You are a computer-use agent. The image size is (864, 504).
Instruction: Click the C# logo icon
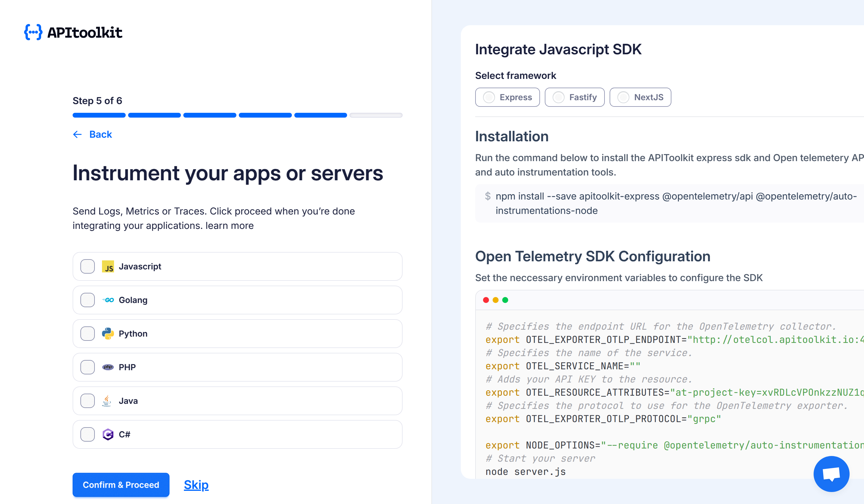pyautogui.click(x=108, y=434)
